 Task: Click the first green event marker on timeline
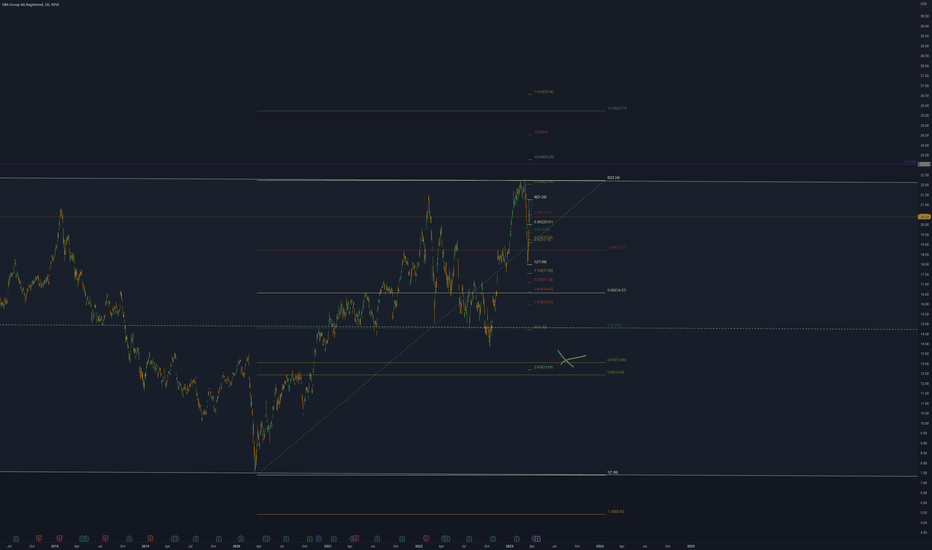[x=16, y=539]
